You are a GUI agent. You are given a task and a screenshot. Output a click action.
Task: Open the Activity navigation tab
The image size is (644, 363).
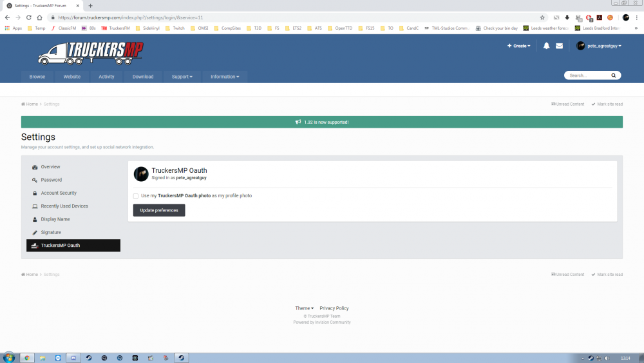[x=106, y=77]
